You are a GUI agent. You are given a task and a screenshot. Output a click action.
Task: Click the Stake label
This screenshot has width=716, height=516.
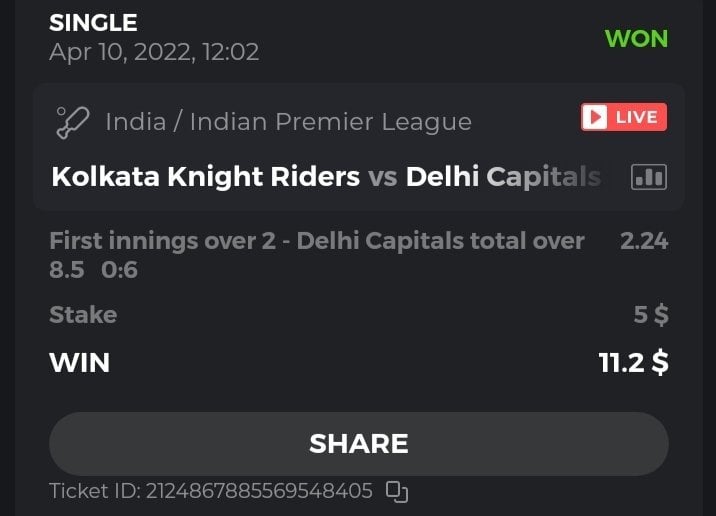[x=83, y=315]
